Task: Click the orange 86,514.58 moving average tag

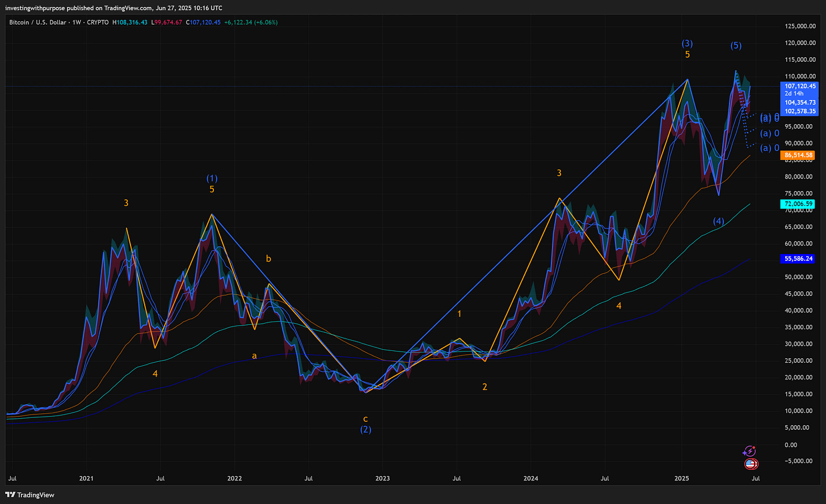Action: tap(798, 155)
